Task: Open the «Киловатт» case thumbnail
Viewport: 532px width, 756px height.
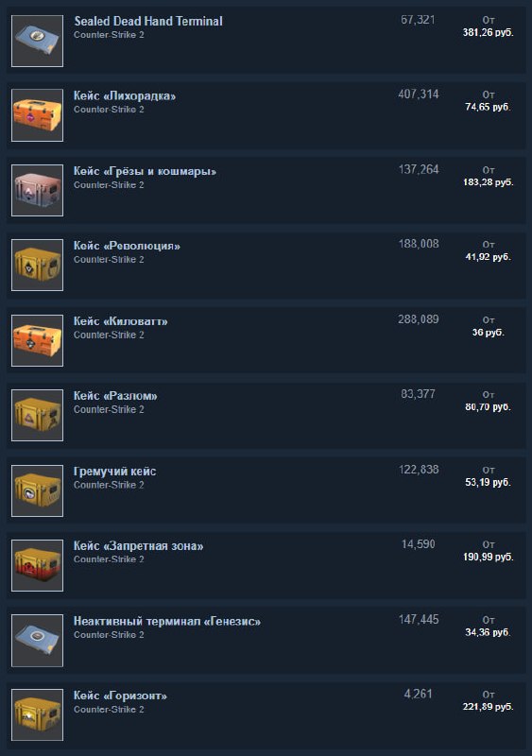Action: point(37,340)
